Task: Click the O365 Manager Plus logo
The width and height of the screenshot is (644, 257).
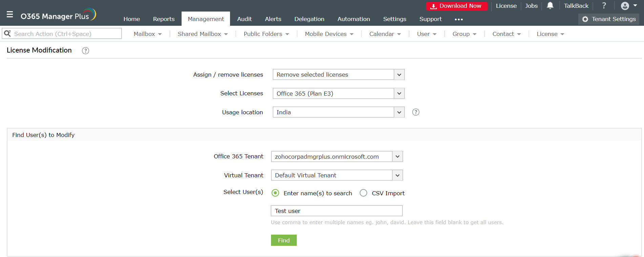Action: coord(58,15)
